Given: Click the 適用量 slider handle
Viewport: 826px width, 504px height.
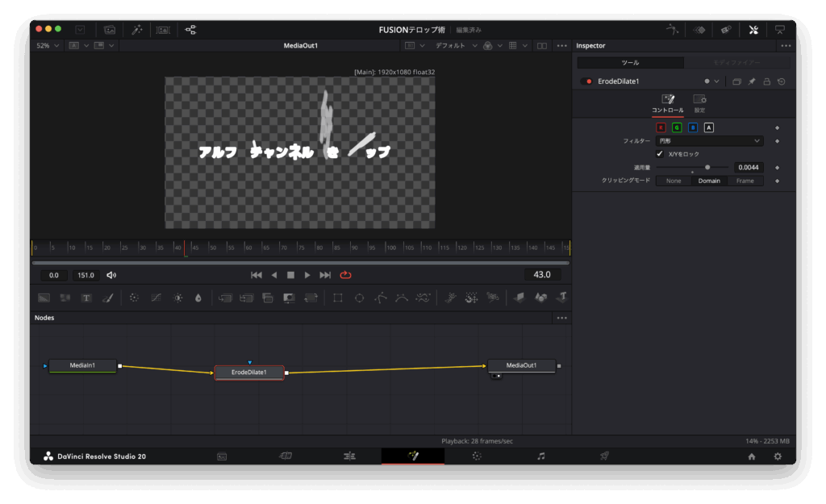Looking at the screenshot, I should click(707, 167).
